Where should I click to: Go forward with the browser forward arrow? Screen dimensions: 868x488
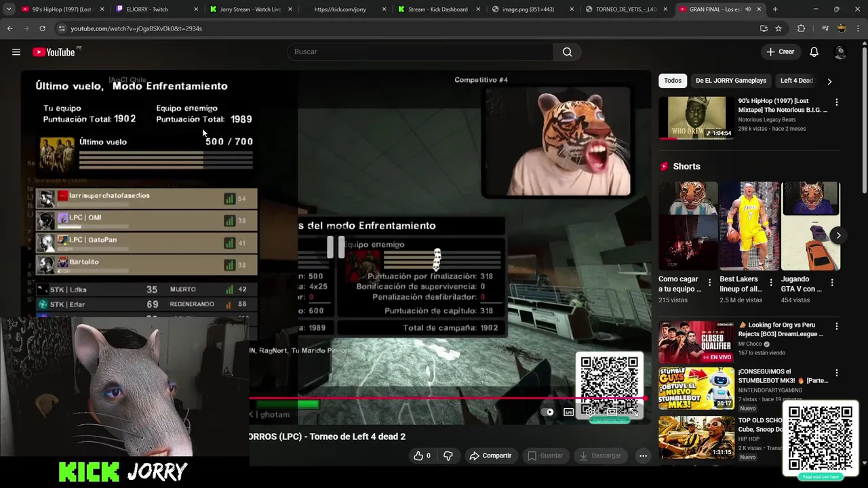(26, 28)
